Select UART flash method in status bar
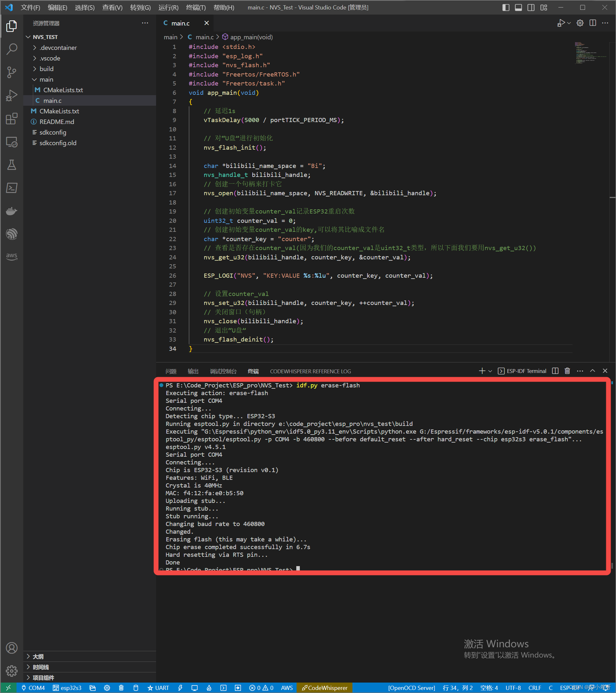This screenshot has width=616, height=693. (158, 688)
